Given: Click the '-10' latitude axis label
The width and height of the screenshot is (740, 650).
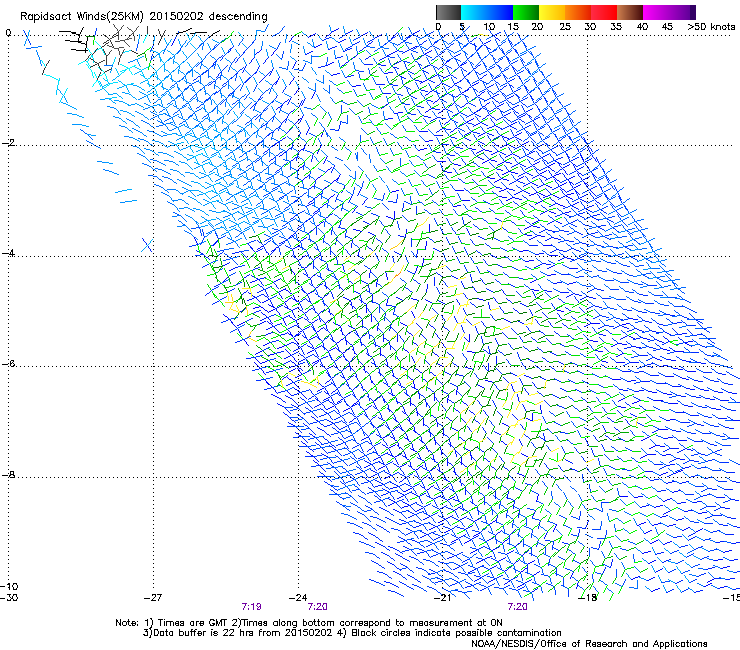Looking at the screenshot, I should tap(9, 586).
